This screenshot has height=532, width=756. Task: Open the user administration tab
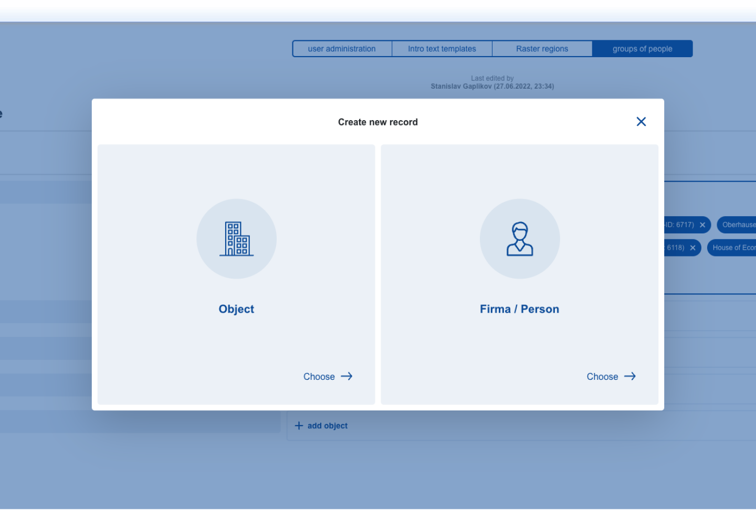[342, 49]
